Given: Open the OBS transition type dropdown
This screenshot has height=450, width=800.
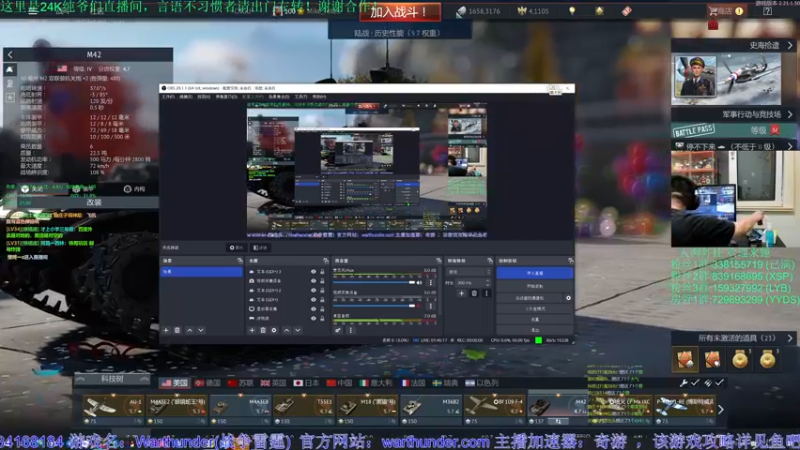Looking at the screenshot, I should click(468, 272).
